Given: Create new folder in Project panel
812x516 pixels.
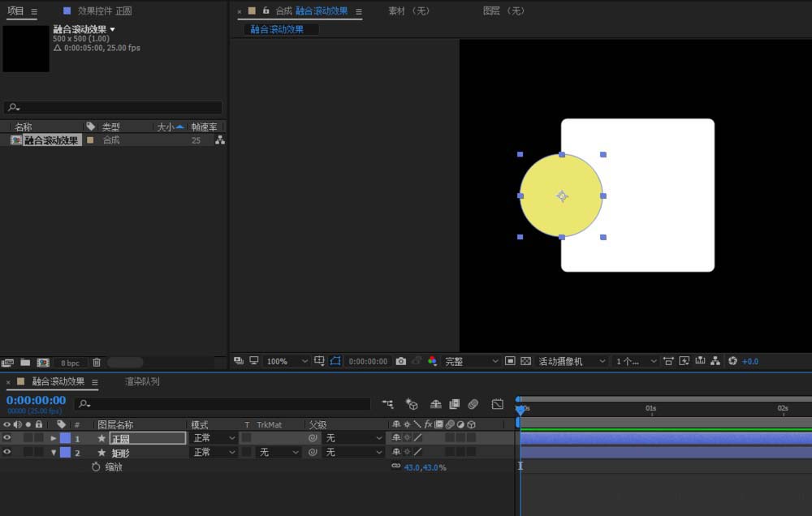Looking at the screenshot, I should pyautogui.click(x=25, y=363).
